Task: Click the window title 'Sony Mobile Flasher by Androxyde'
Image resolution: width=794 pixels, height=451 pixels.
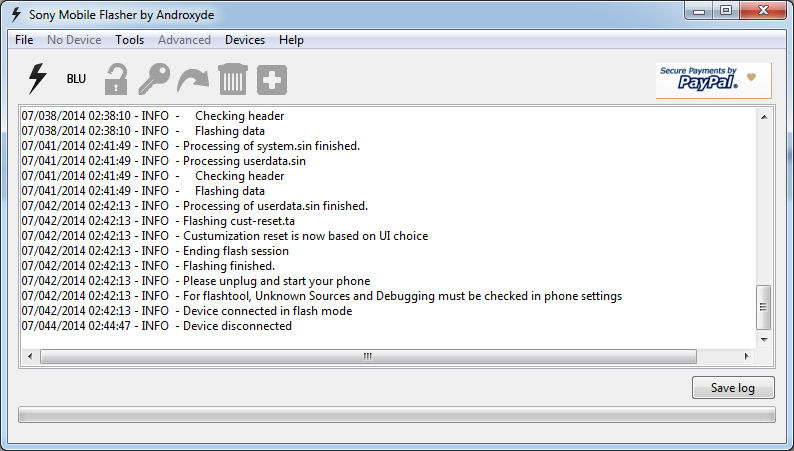Action: click(122, 15)
